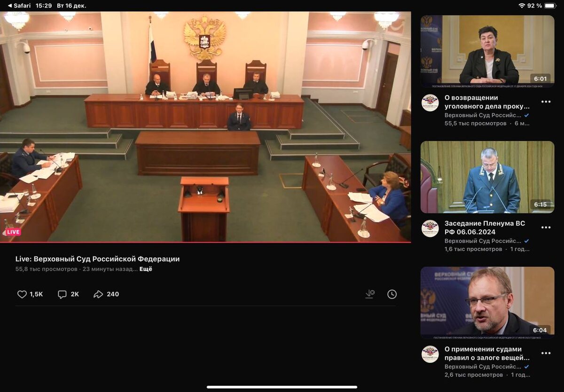Open options for 'О возвращении уголовного дела' video

tap(546, 102)
